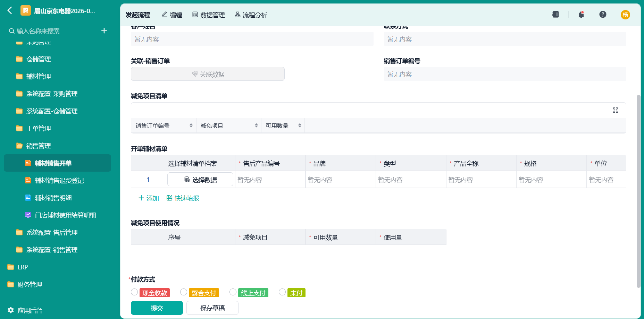The image size is (644, 319).
Task: Open 辅材销售开单 in the sidebar
Action: 58,163
